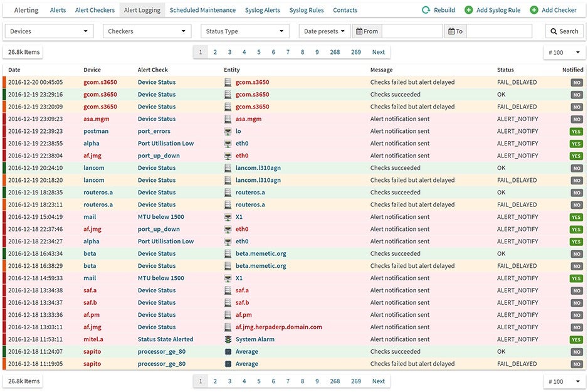The width and height of the screenshot is (588, 392).
Task: Click the device icon in the 2016-12-18 16:43:34 row
Action: pos(228,253)
